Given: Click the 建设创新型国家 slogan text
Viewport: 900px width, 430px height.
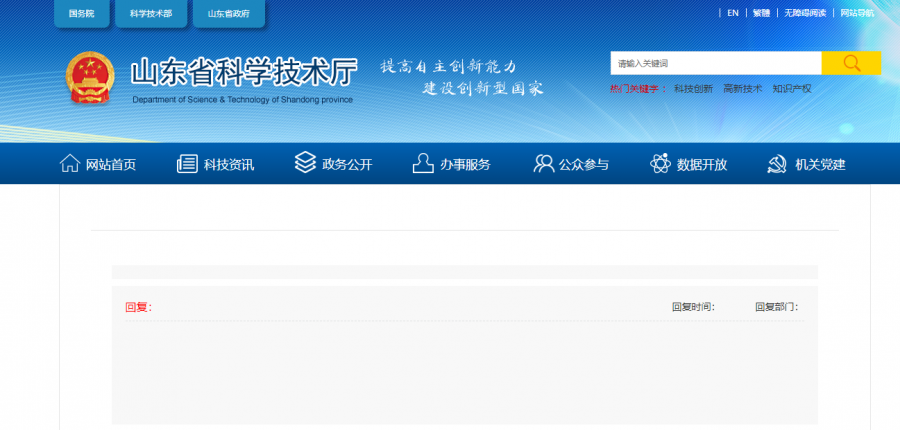Looking at the screenshot, I should click(x=483, y=88).
